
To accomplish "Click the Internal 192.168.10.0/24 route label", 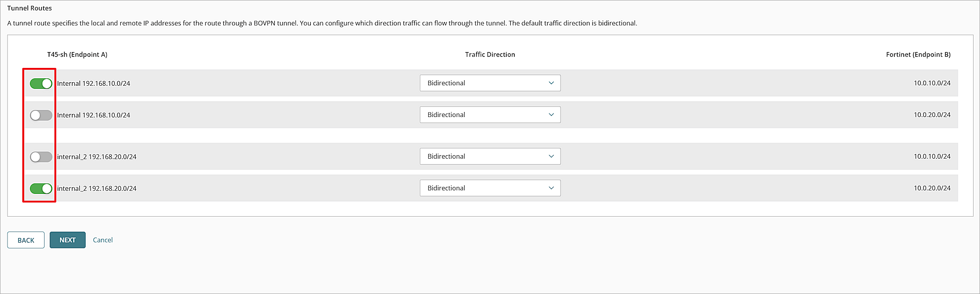I will pyautogui.click(x=93, y=83).
